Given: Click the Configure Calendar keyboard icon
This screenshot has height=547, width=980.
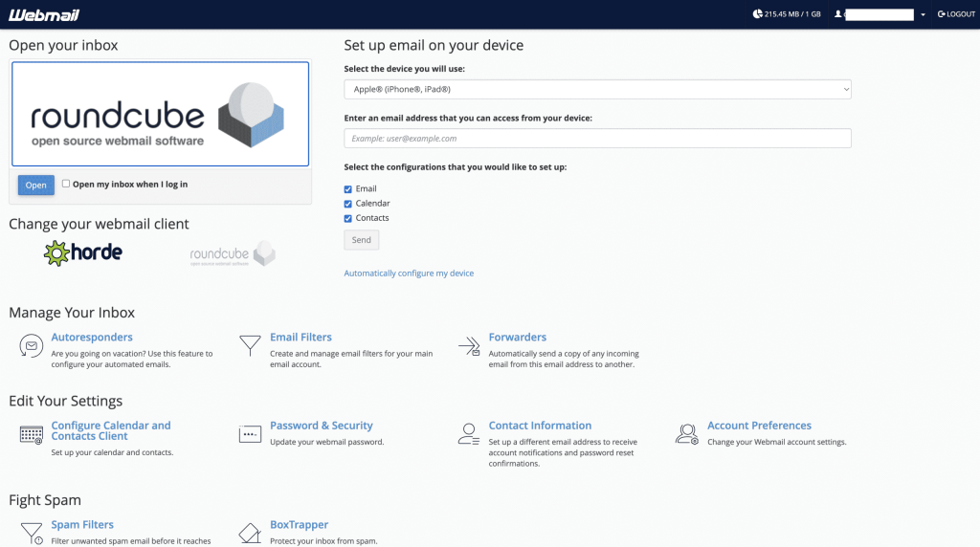Looking at the screenshot, I should [32, 434].
